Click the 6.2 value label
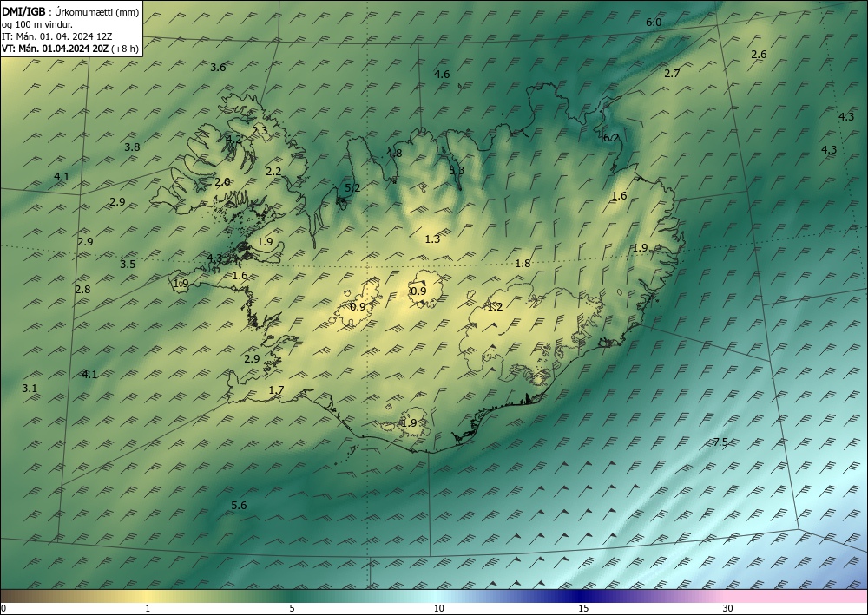The image size is (868, 615). (x=611, y=138)
